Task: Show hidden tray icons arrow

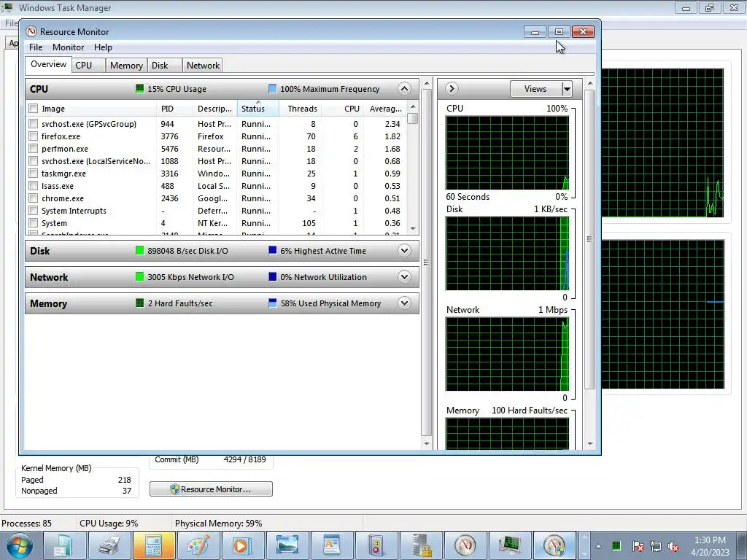Action: click(x=598, y=546)
